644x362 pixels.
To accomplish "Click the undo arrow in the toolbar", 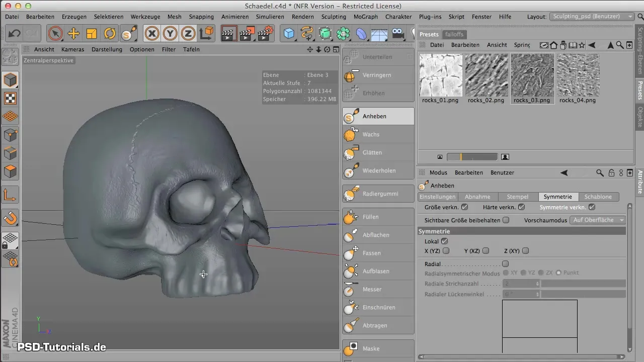I will tap(15, 34).
